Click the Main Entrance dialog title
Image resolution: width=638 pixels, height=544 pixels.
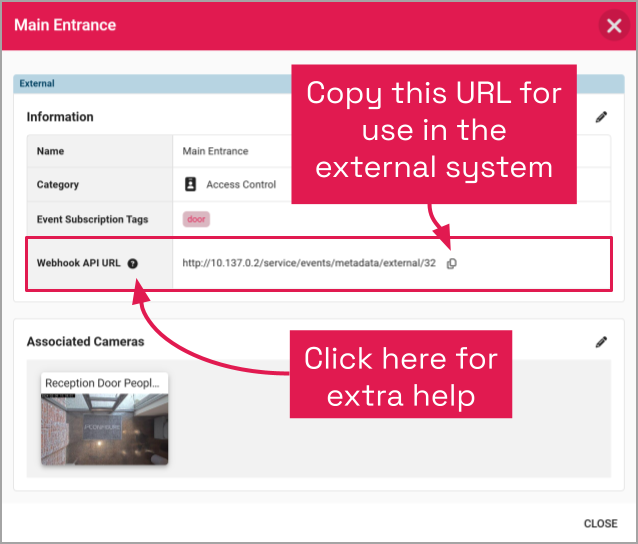(x=65, y=25)
